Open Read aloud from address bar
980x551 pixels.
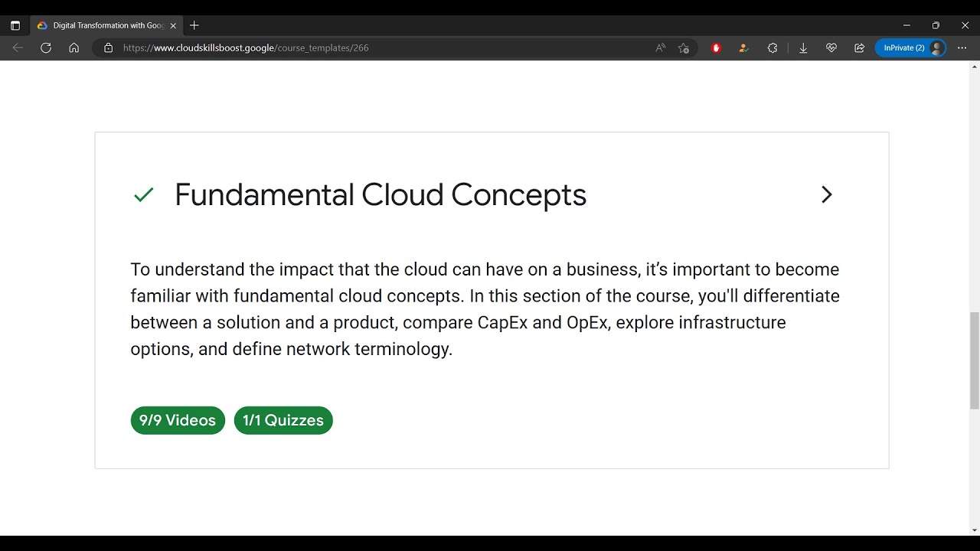click(x=661, y=47)
